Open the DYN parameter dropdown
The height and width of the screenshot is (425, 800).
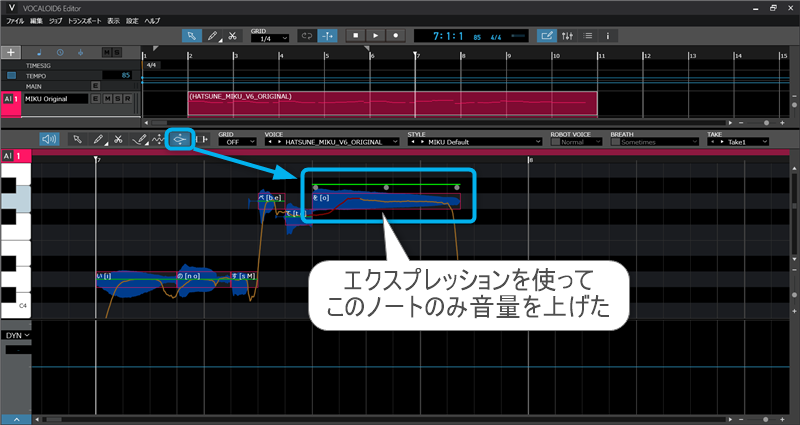[17, 335]
